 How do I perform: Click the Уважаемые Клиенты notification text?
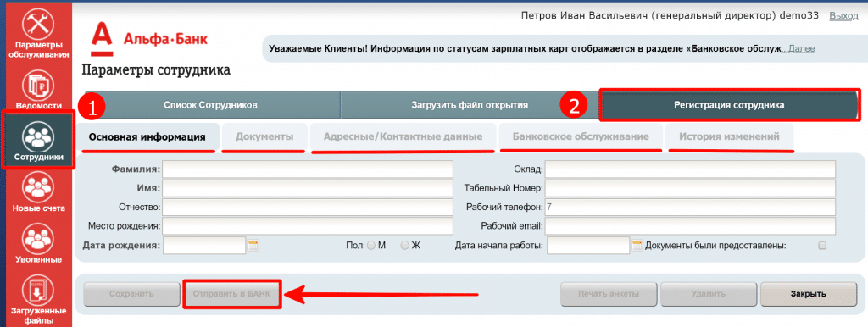coord(524,48)
